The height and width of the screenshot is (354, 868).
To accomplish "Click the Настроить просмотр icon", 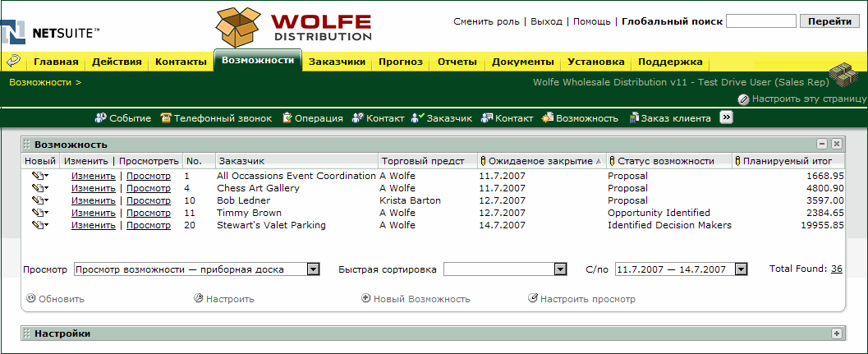I will pyautogui.click(x=533, y=299).
